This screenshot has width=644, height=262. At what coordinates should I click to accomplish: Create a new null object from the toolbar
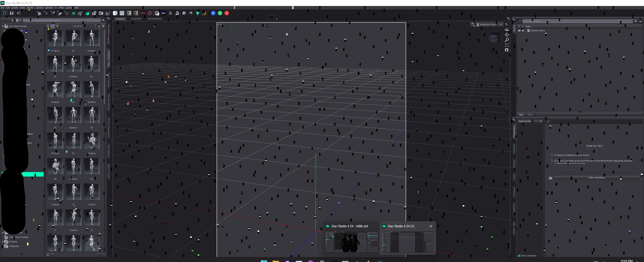click(x=67, y=13)
